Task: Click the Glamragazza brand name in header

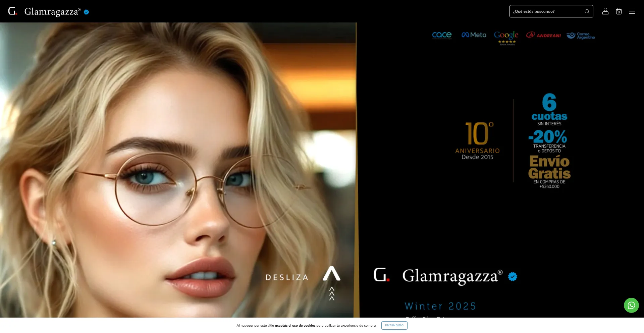Action: click(52, 12)
